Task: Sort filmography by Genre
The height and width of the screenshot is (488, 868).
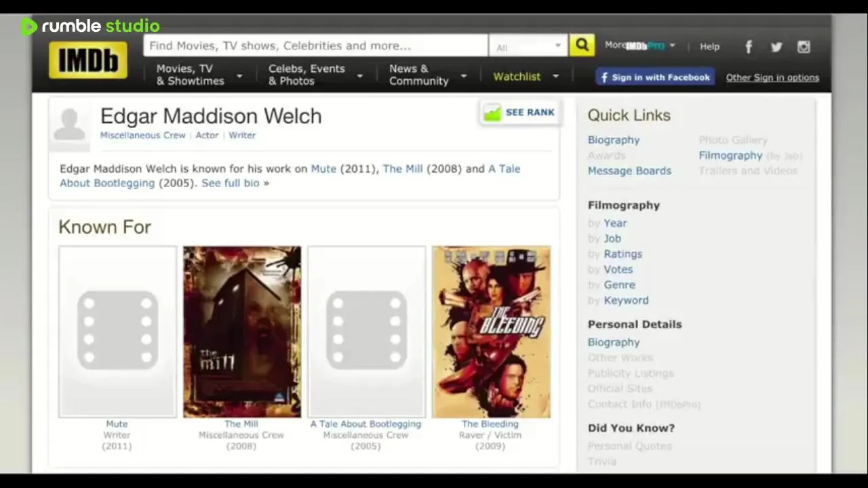Action: pyautogui.click(x=619, y=285)
